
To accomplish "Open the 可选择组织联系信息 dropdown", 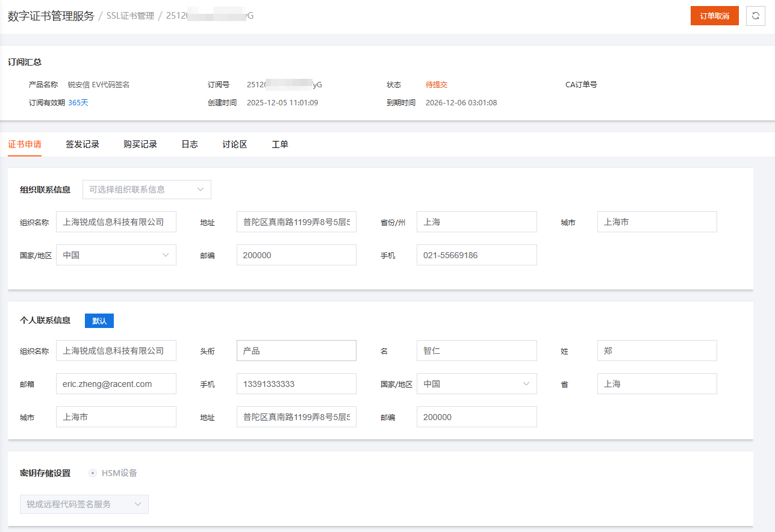I will 146,189.
